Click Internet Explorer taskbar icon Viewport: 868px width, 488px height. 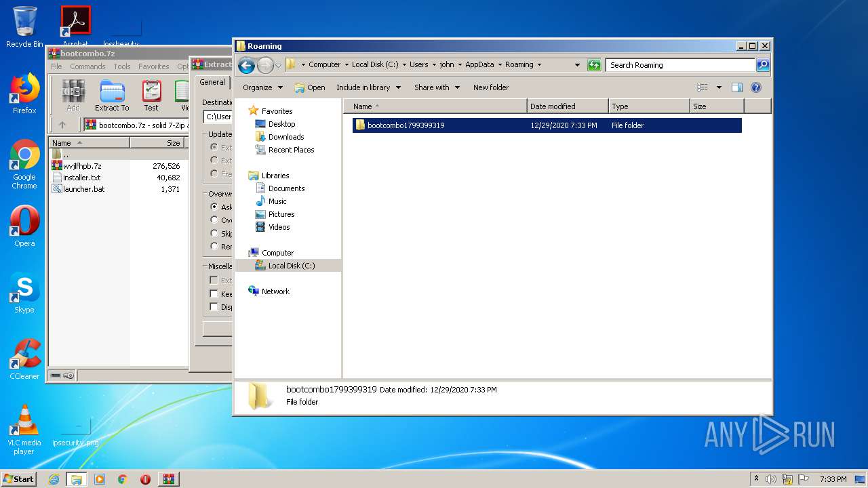tap(54, 479)
